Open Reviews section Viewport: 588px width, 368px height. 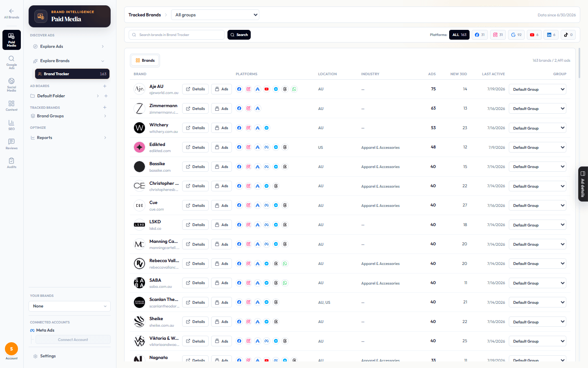(11, 144)
